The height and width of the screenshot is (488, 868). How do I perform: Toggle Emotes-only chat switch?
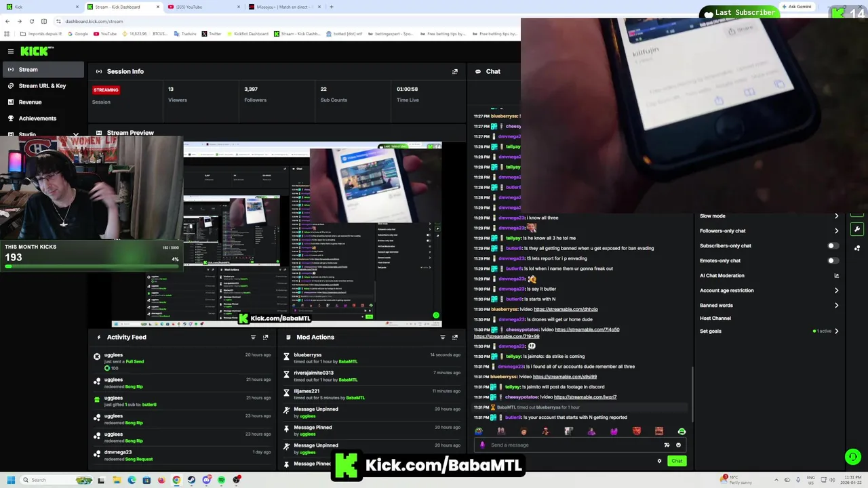[833, 260]
